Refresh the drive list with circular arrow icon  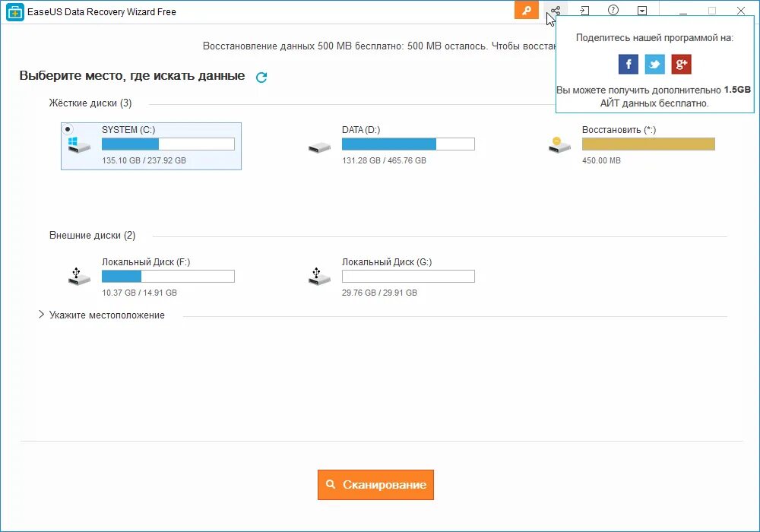(261, 76)
